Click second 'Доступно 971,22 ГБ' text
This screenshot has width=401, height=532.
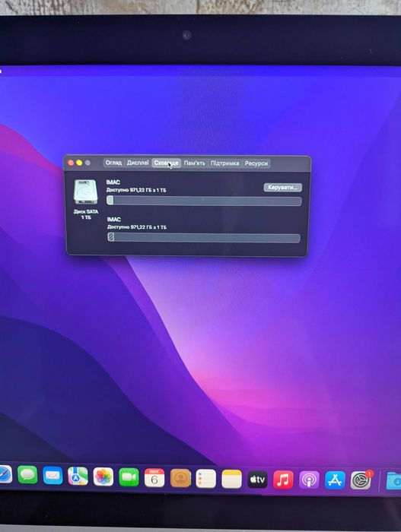[x=137, y=227]
